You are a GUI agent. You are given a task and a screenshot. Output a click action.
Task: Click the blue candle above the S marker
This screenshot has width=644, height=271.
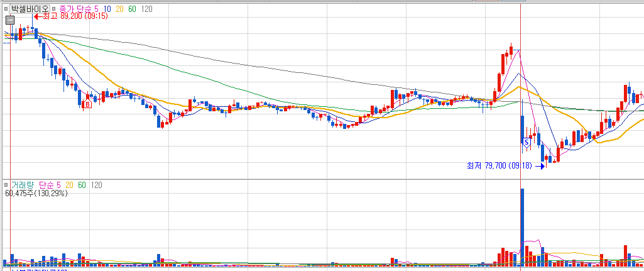(523, 129)
